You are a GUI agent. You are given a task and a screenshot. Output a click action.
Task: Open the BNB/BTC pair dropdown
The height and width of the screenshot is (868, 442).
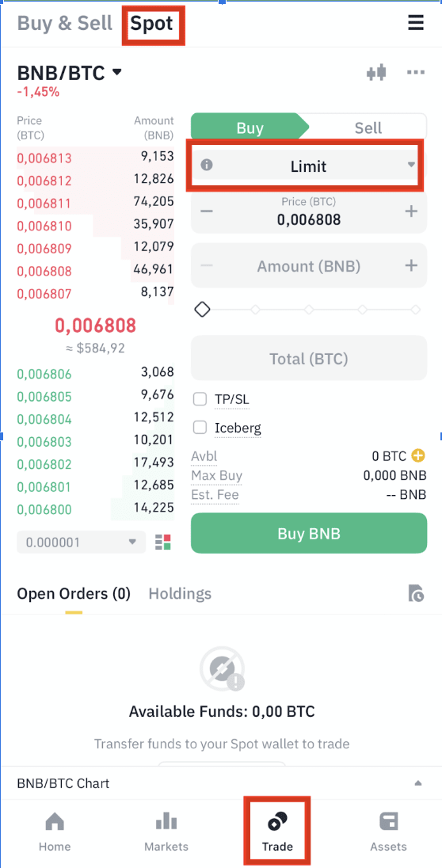pyautogui.click(x=70, y=73)
